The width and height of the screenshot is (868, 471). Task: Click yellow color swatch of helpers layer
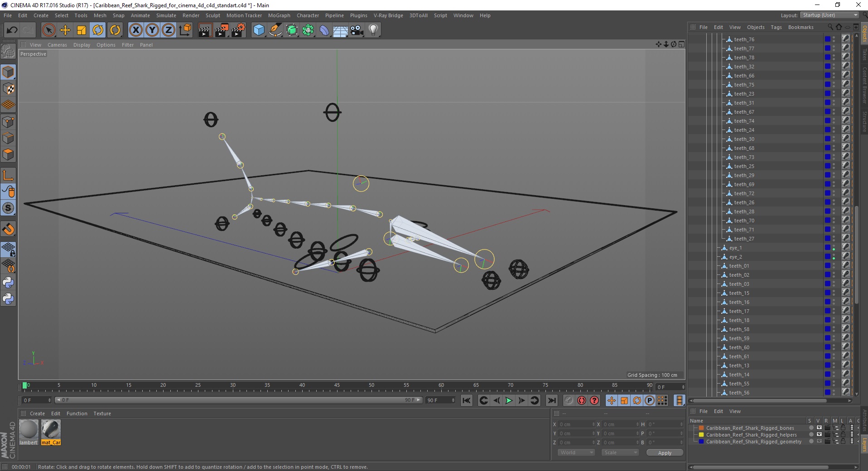coord(701,435)
